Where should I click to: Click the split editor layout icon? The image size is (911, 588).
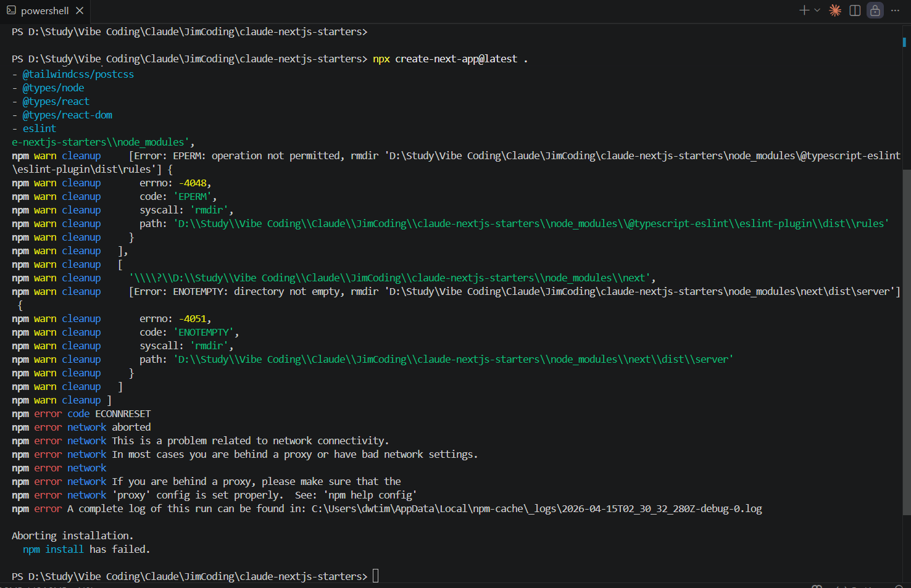(x=855, y=10)
